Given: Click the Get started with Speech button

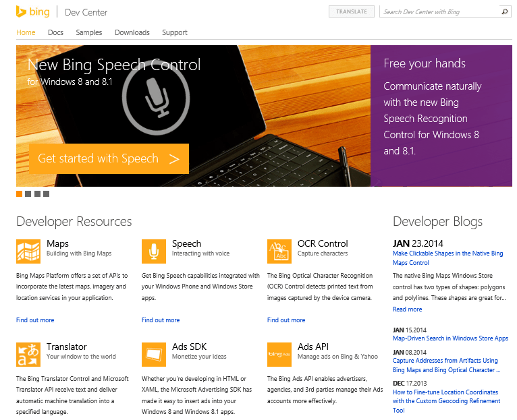Looking at the screenshot, I should tap(109, 158).
